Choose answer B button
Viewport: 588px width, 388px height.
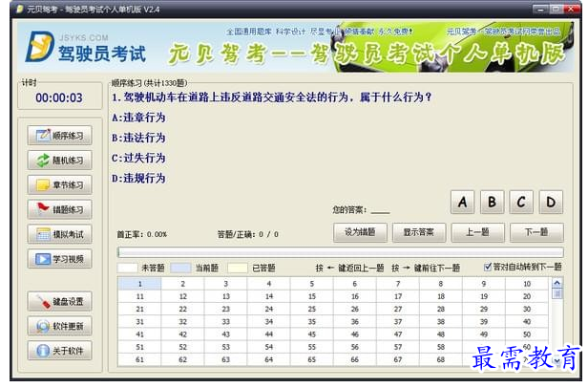[492, 202]
